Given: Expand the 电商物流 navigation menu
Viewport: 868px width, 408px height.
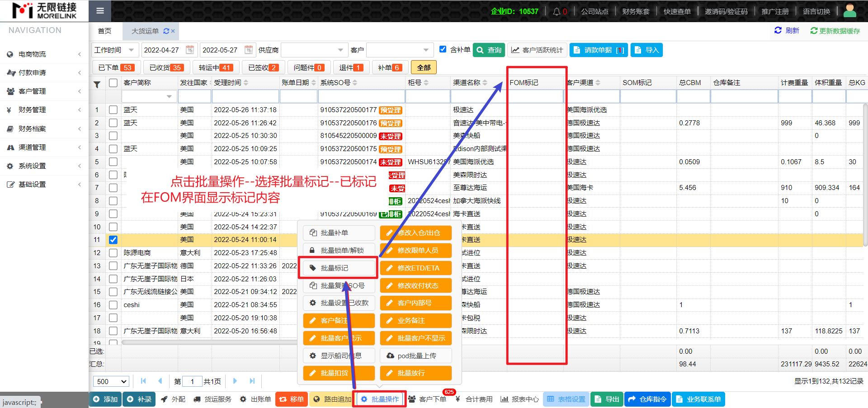Looking at the screenshot, I should pos(44,54).
